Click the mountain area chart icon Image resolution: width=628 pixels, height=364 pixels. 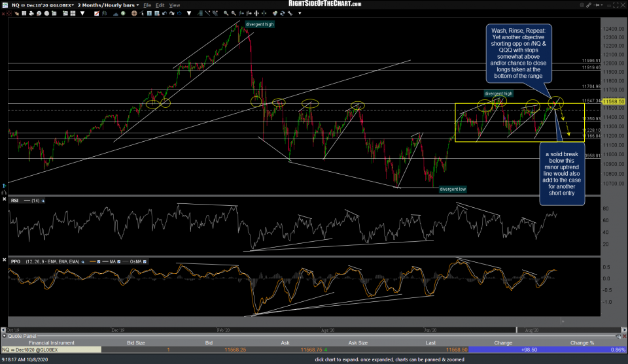pos(115,13)
